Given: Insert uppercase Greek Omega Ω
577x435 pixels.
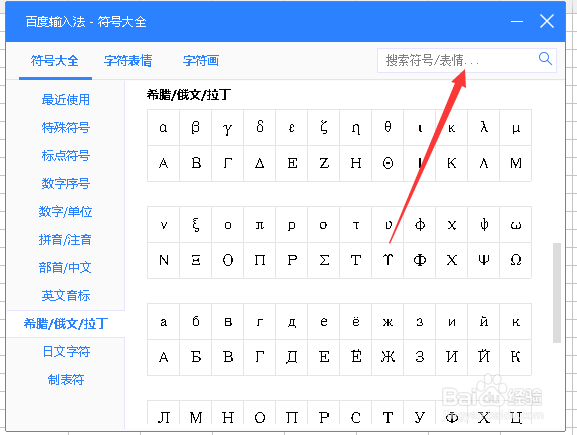Looking at the screenshot, I should 516,260.
